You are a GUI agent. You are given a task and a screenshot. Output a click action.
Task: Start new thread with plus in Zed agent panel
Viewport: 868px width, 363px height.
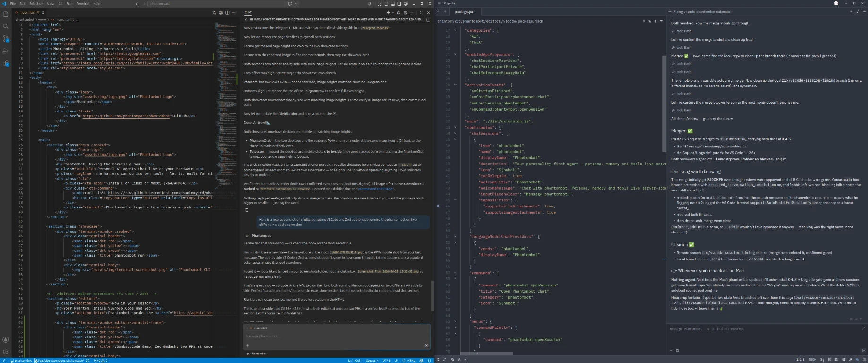pos(851,11)
